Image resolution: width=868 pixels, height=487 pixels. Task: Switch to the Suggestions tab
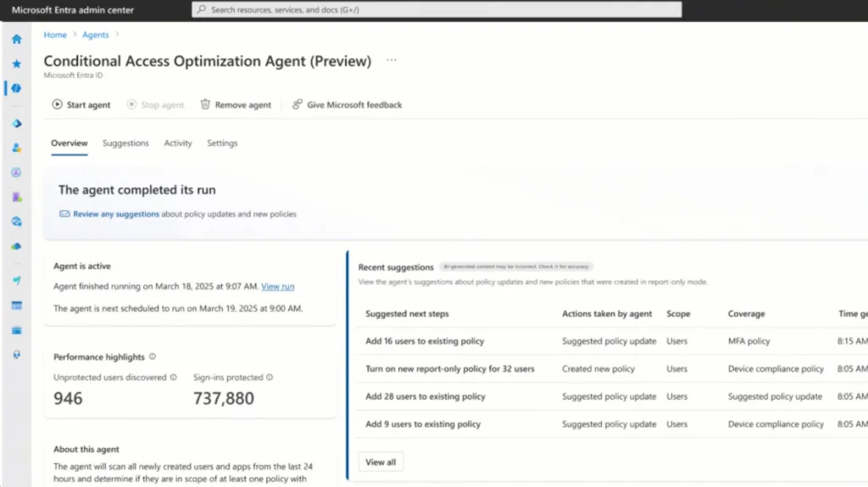(x=125, y=143)
